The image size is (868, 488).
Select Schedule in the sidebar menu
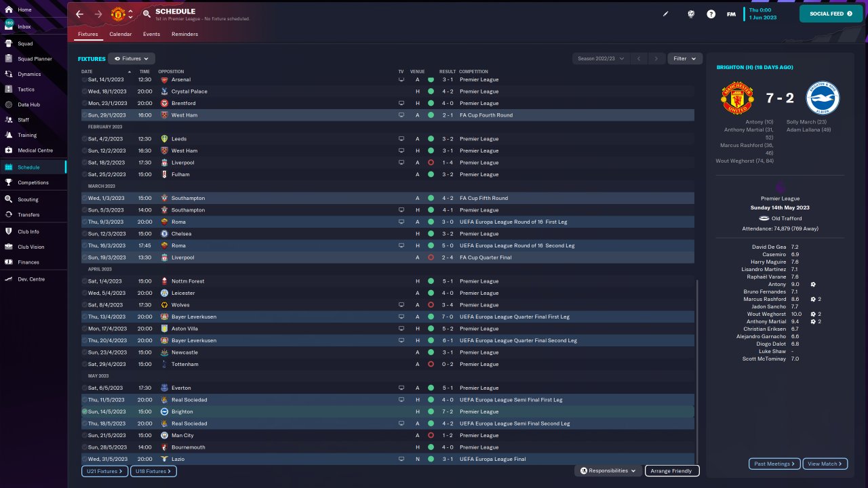33,167
